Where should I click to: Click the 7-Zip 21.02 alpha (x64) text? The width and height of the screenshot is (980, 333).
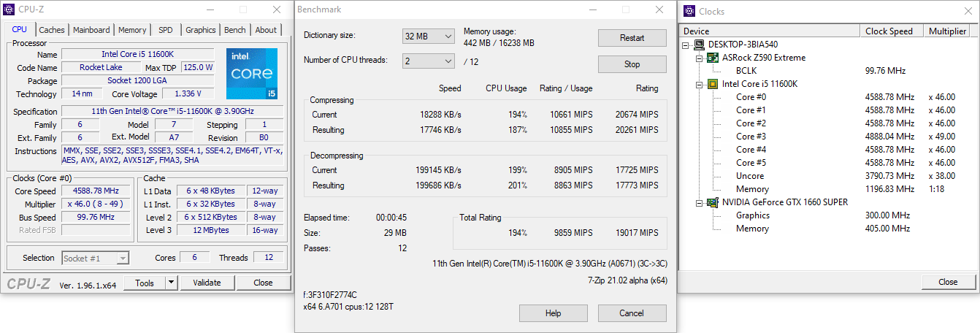[x=627, y=280]
